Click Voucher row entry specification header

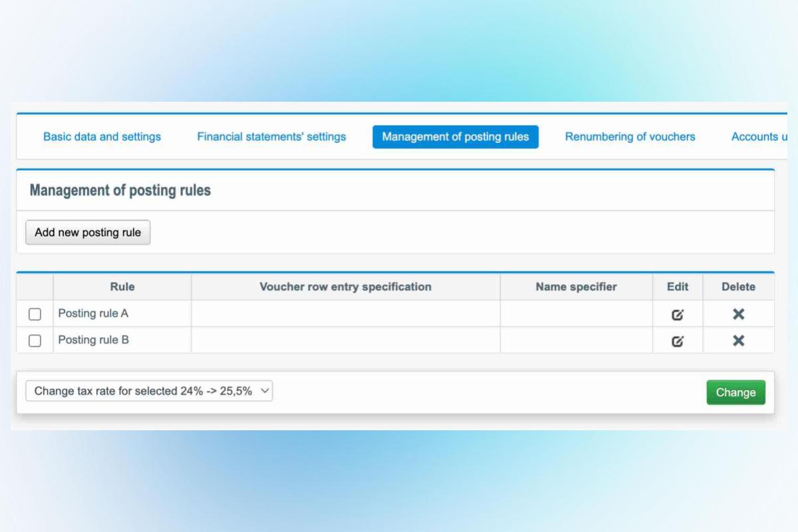(345, 287)
